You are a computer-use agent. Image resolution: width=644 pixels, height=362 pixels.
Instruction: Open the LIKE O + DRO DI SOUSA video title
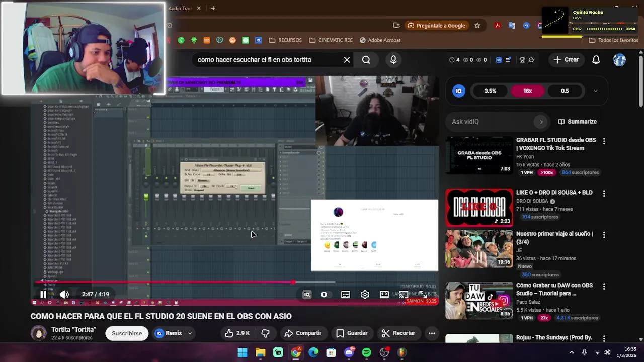click(x=554, y=193)
